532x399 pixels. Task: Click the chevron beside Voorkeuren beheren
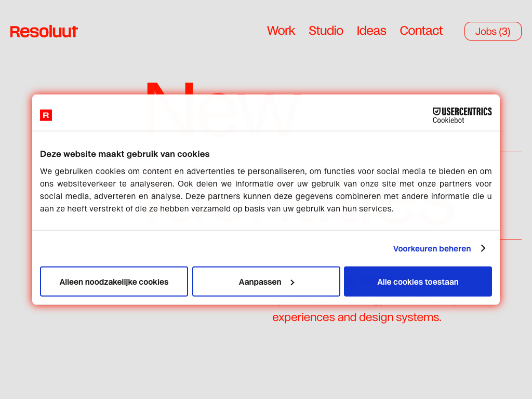coord(483,248)
